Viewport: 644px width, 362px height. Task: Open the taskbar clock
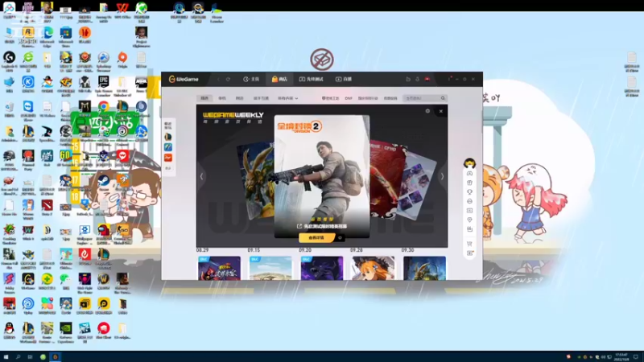tap(621, 356)
